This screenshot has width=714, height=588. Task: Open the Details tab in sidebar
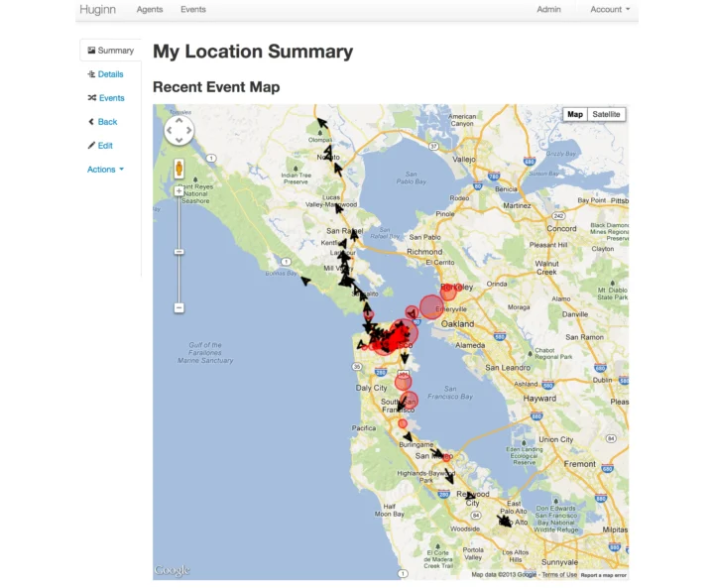pyautogui.click(x=106, y=74)
